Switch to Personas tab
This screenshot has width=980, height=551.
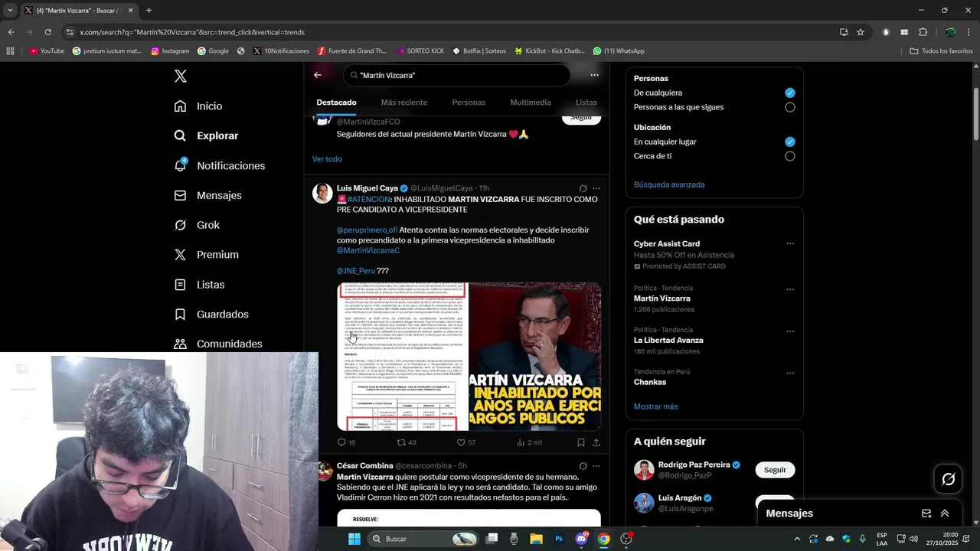(x=469, y=103)
